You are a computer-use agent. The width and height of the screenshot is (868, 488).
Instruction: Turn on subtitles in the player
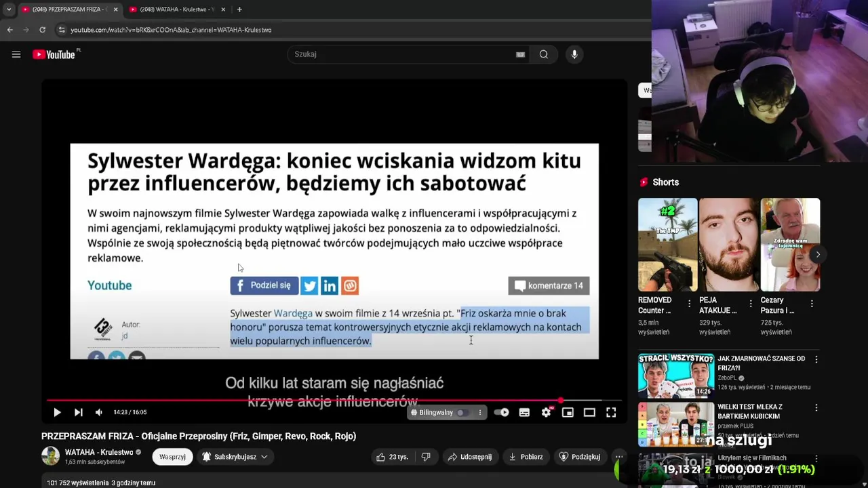click(524, 412)
